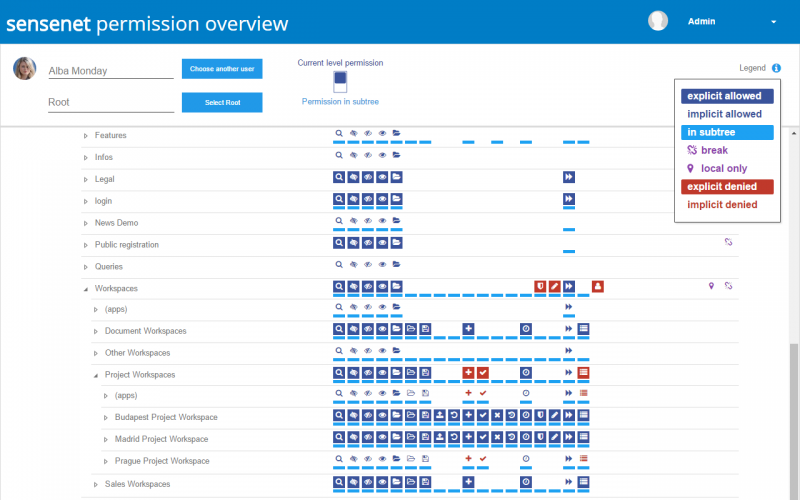Collapse the Project Workspaces node
Screen dimensions: 800x500
coord(96,376)
